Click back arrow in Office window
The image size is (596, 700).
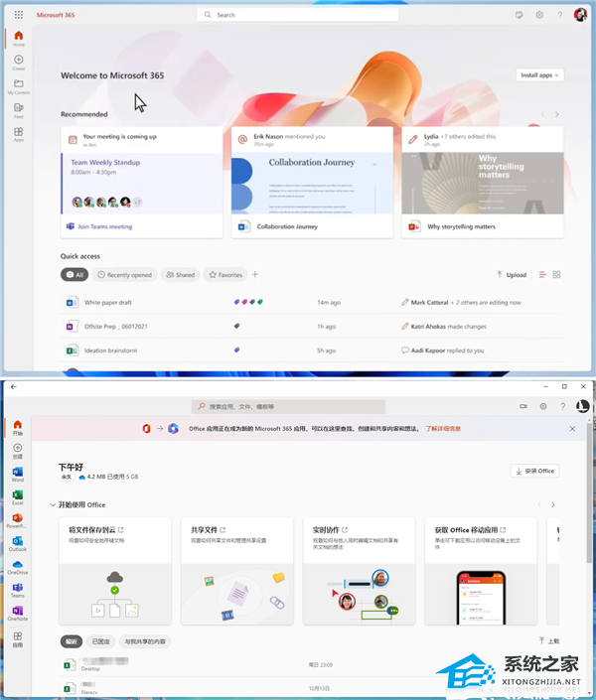click(14, 386)
